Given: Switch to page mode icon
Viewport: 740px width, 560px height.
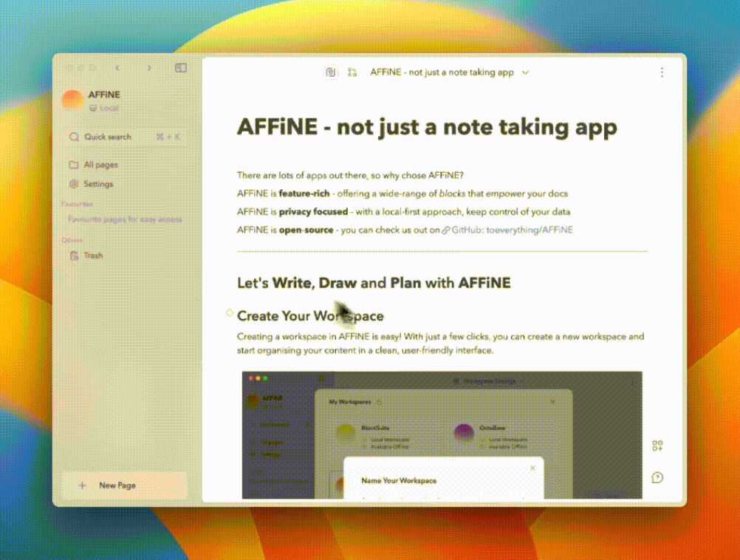Looking at the screenshot, I should click(x=331, y=72).
